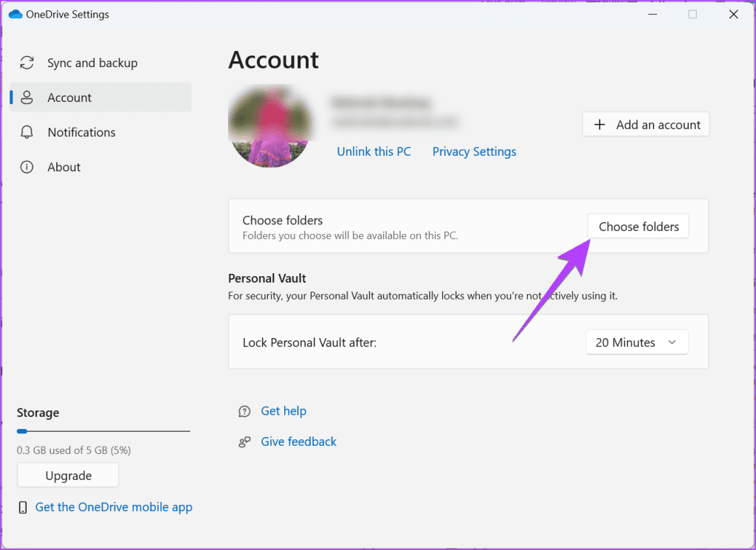The width and height of the screenshot is (756, 550).
Task: Open the Sync and backup section
Action: [x=100, y=63]
